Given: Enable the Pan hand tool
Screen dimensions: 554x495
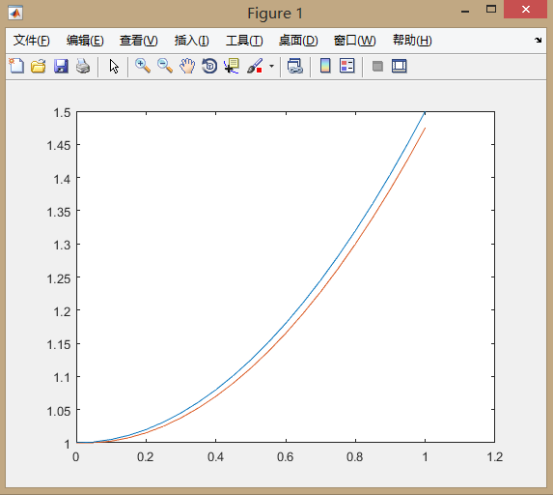Looking at the screenshot, I should [187, 66].
